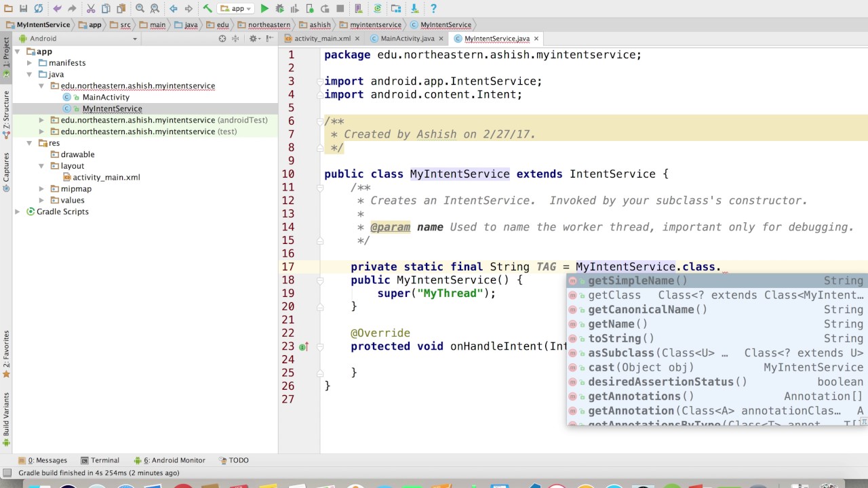Image resolution: width=868 pixels, height=488 pixels.
Task: Open Project panel gear settings
Action: point(254,39)
